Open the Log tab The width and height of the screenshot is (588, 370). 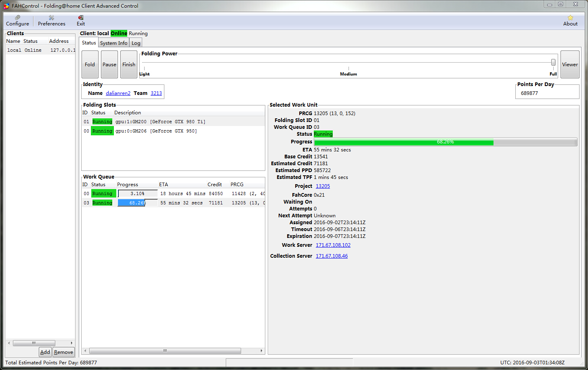point(136,43)
